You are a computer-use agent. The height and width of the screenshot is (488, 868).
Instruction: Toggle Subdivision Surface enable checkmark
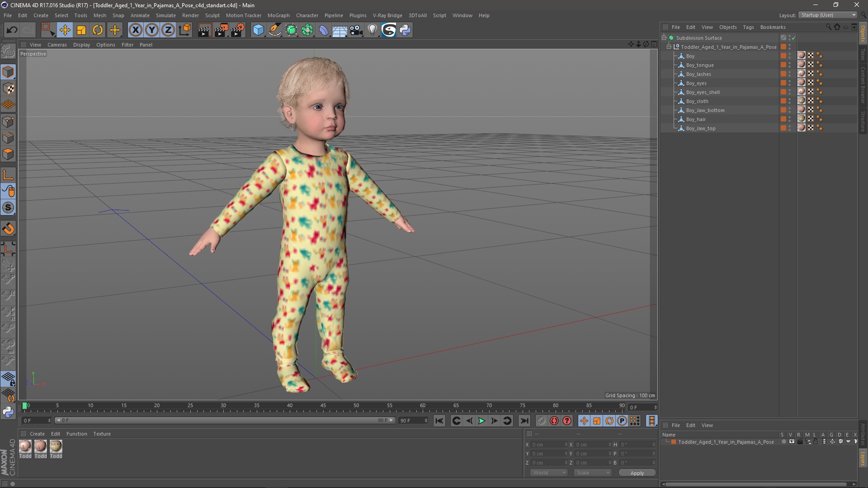click(793, 38)
